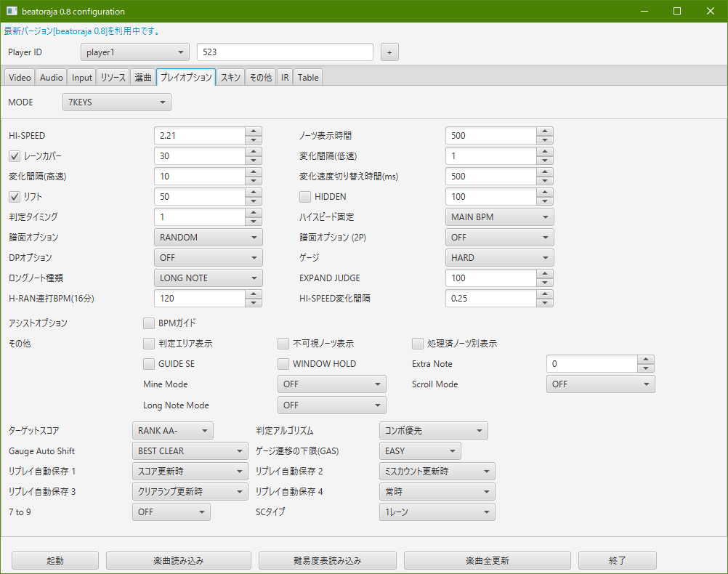Image resolution: width=728 pixels, height=574 pixels.
Task: Decrease HIDDEN value with down arrow
Action: [x=545, y=201]
